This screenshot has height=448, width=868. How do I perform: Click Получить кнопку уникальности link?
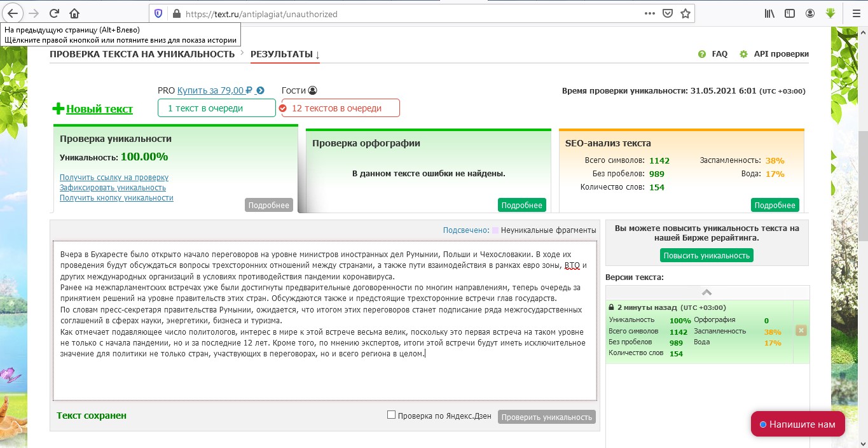coord(116,198)
